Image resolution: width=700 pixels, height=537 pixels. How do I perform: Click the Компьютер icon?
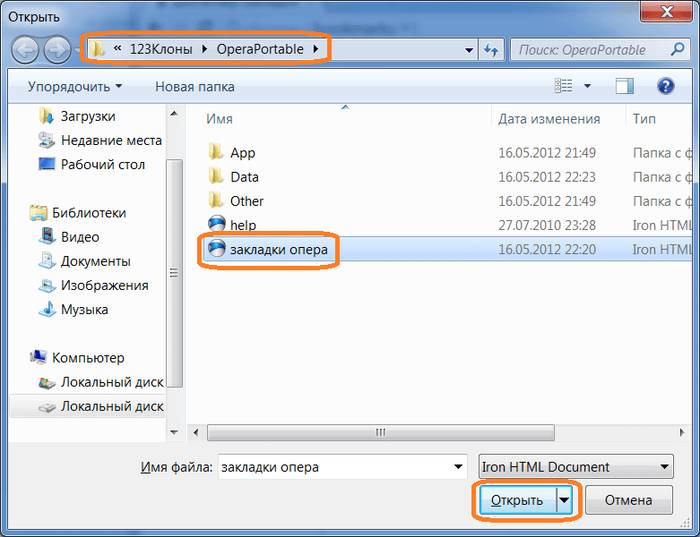tap(38, 357)
